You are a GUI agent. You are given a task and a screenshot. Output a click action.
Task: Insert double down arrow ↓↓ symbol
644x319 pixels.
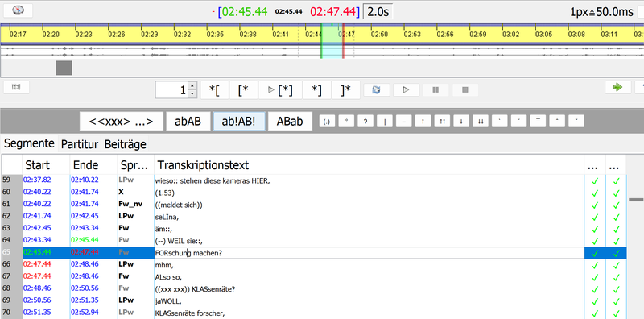pos(481,122)
